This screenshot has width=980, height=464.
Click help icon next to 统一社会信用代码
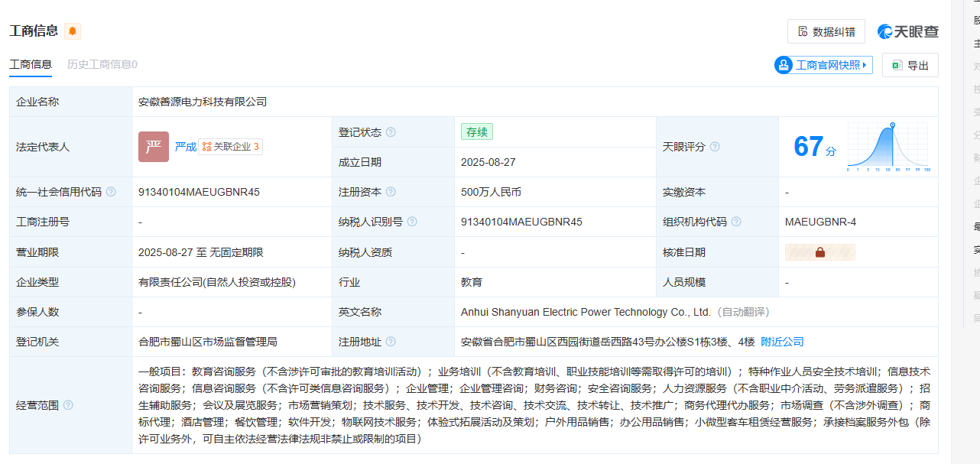(111, 192)
